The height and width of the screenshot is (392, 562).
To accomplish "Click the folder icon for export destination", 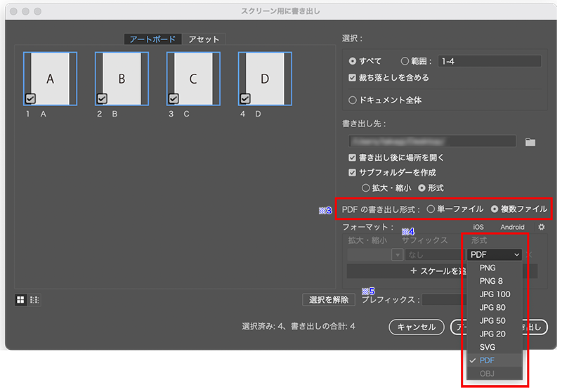I will (x=530, y=142).
